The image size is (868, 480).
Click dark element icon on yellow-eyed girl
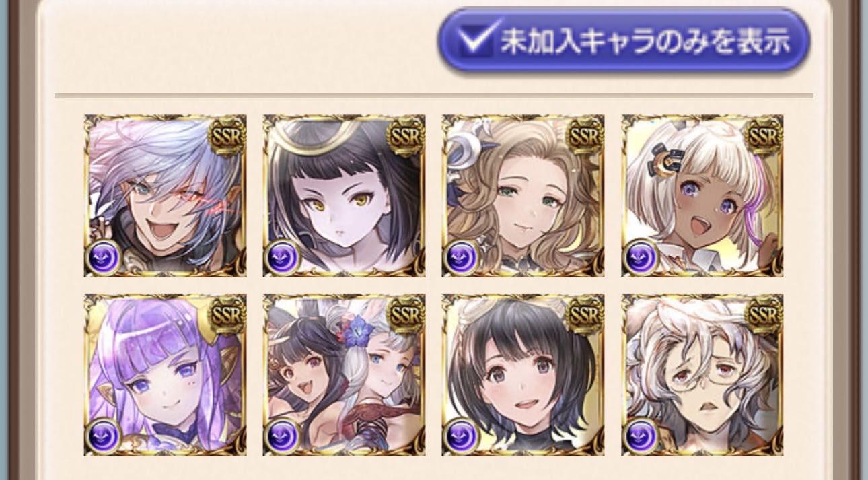click(x=283, y=258)
